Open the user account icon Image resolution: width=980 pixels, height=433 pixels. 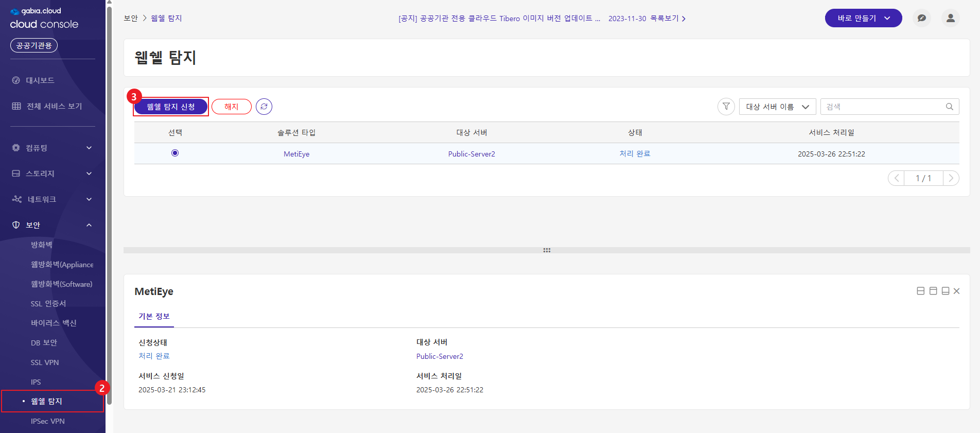(951, 18)
